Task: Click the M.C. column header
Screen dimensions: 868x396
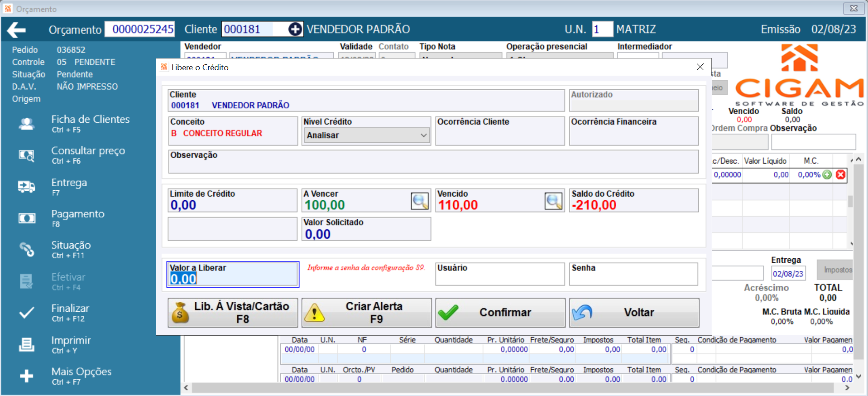Action: coord(811,161)
